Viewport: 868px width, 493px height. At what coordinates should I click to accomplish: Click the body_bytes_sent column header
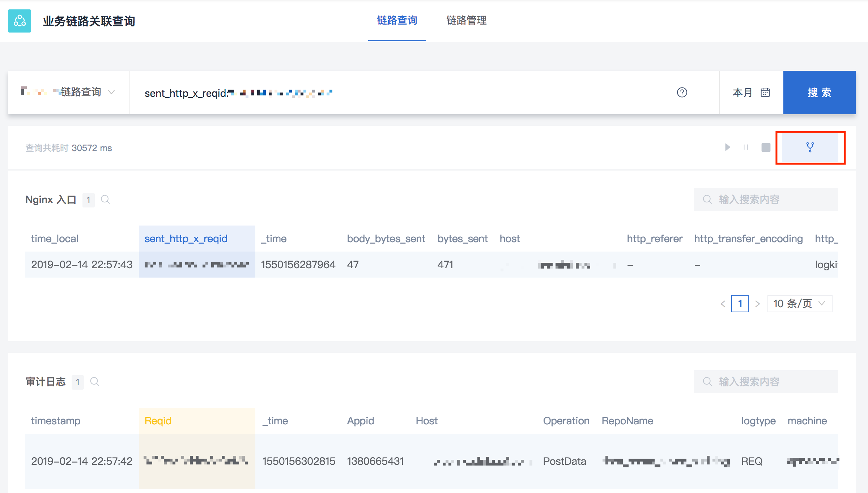point(386,239)
